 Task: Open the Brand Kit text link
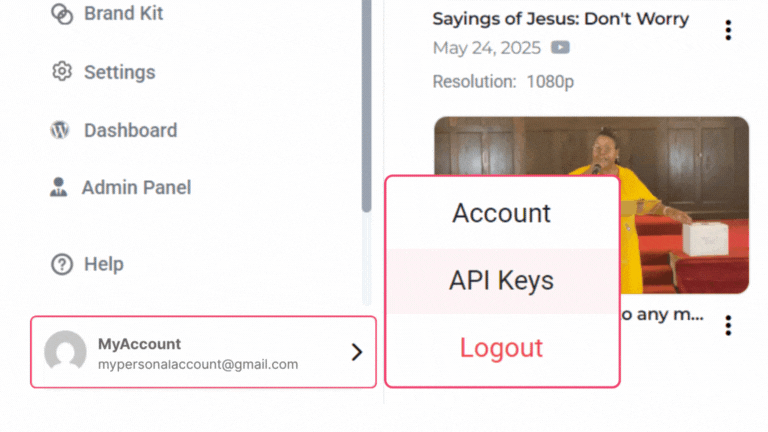[123, 14]
